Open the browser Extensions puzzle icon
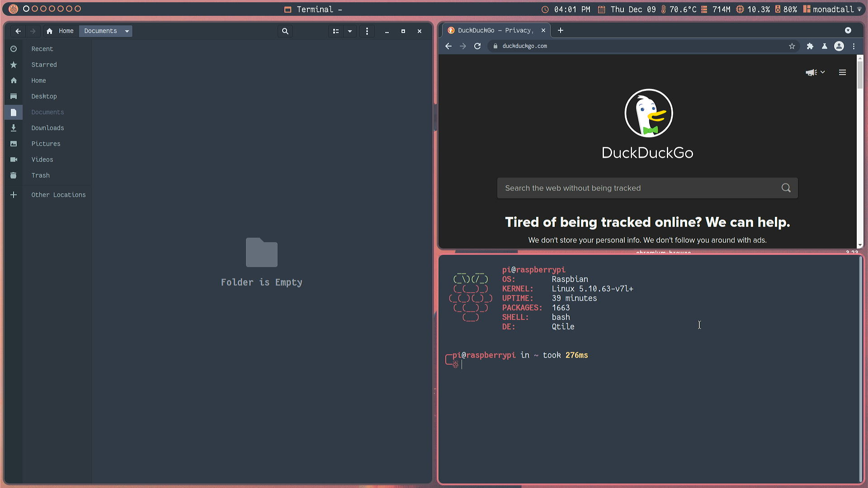Image resolution: width=868 pixels, height=488 pixels. coord(810,46)
